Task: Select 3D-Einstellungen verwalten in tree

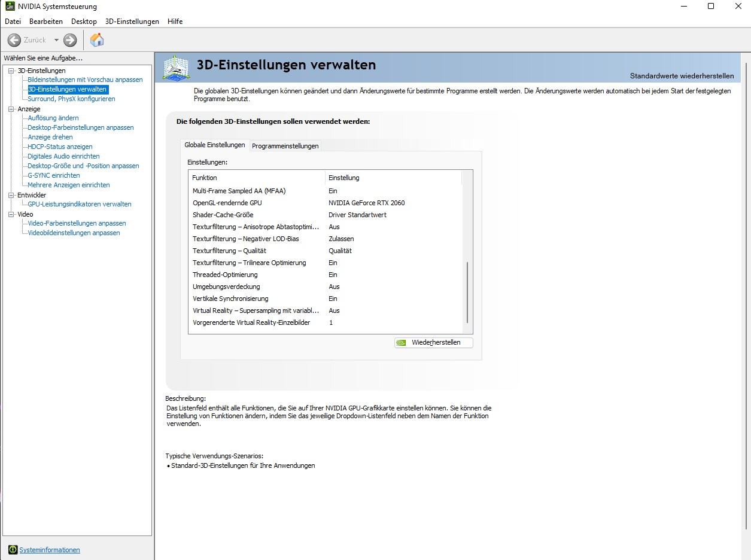Action: (x=68, y=89)
